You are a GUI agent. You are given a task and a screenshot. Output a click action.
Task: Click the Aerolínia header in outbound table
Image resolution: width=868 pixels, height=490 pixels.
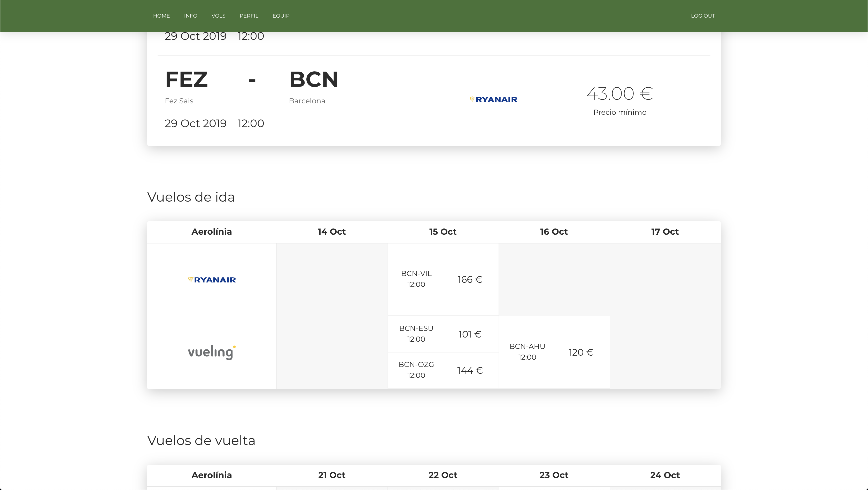click(x=212, y=232)
